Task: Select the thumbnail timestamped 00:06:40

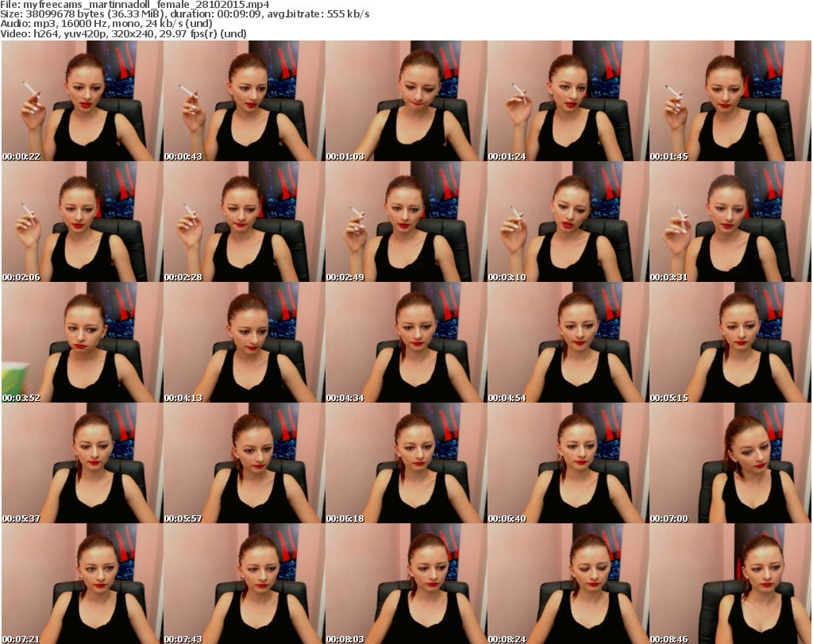Action: [568, 463]
